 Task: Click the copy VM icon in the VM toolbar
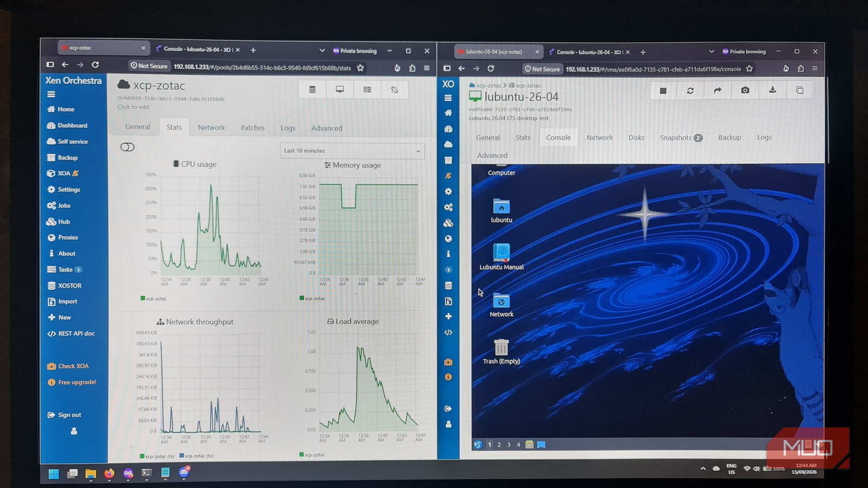point(800,91)
